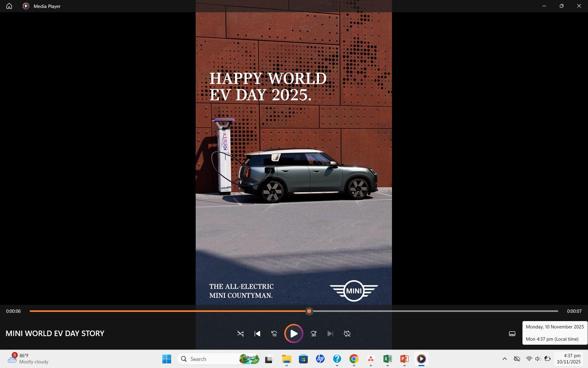
Task: Open the Windows Start menu
Action: pos(167,359)
